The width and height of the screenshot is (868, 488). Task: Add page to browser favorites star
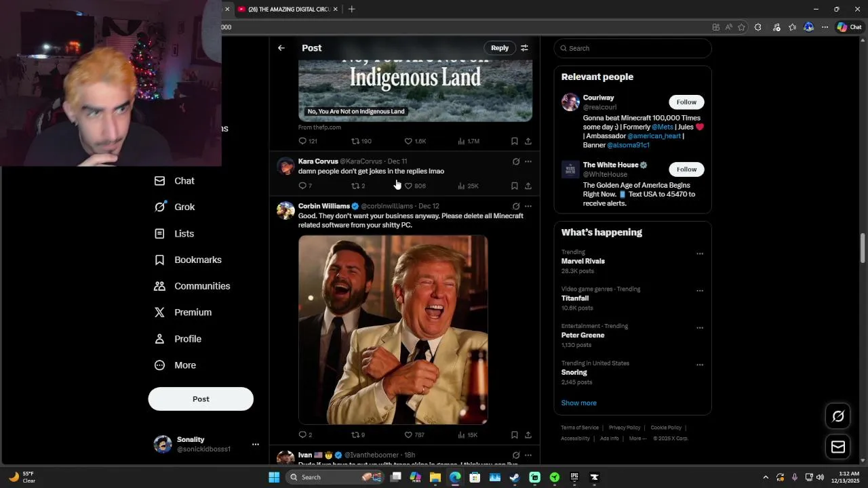(x=741, y=27)
